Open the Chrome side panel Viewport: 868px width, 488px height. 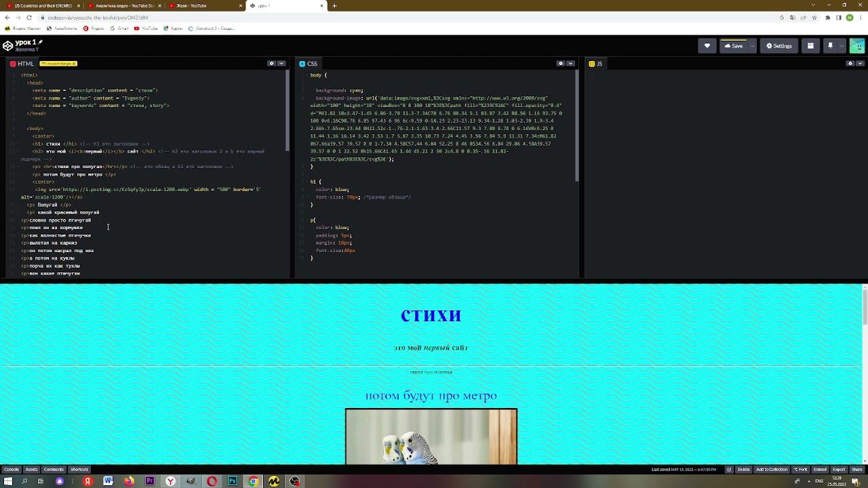838,18
